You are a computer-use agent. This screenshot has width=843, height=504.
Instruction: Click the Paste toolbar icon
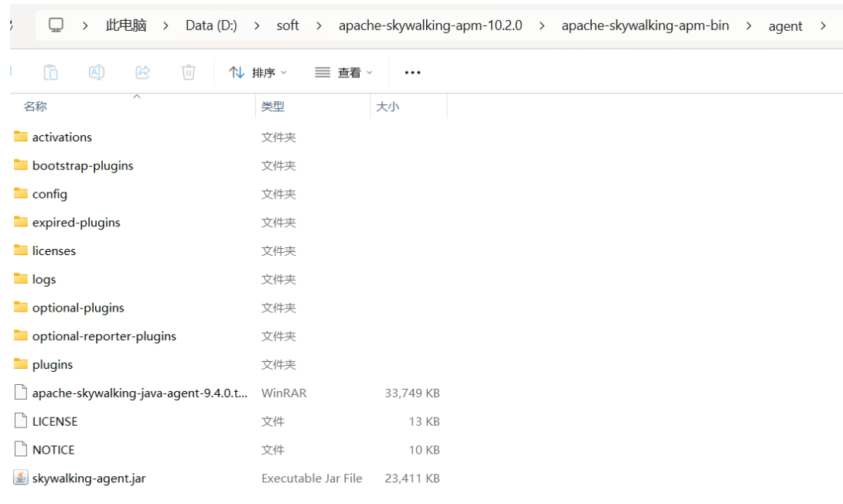(x=50, y=72)
